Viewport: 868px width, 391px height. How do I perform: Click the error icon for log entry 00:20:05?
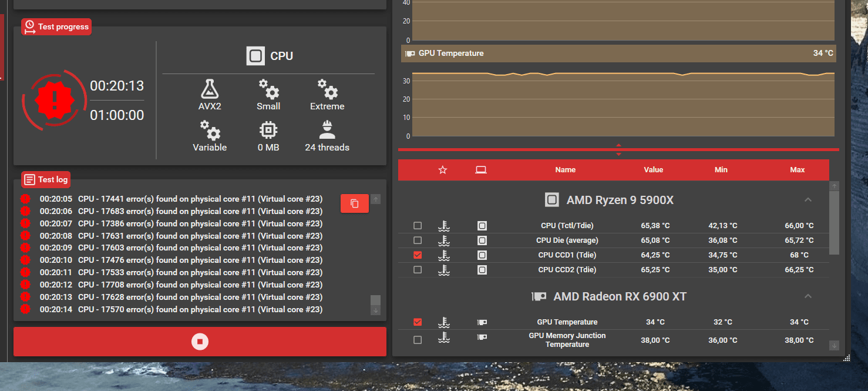coord(25,199)
